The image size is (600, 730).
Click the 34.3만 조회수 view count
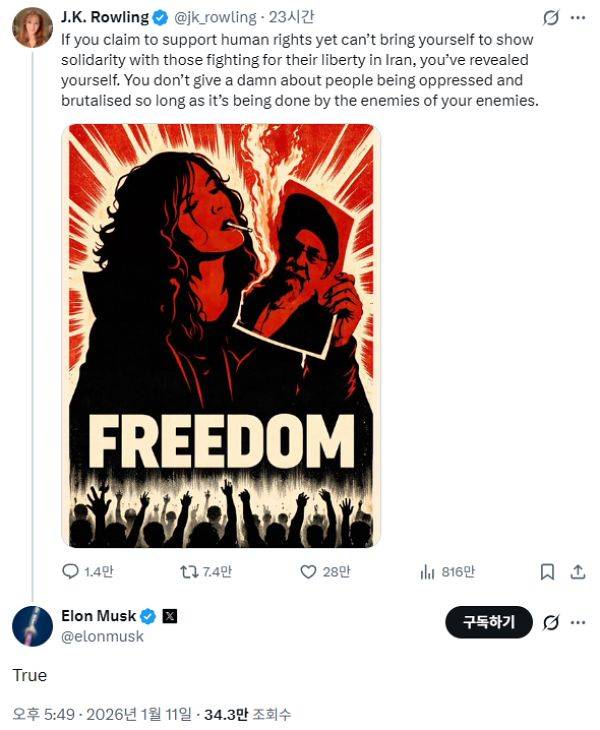pos(247,714)
